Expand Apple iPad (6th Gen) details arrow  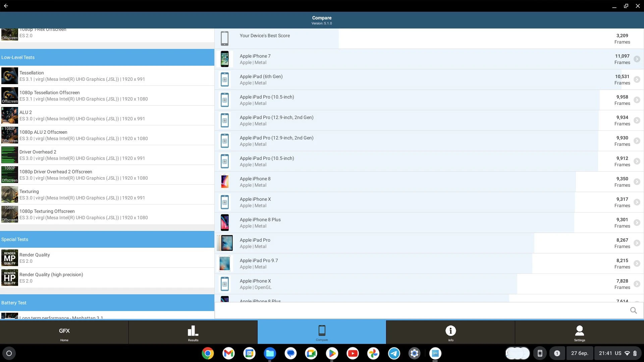click(637, 79)
